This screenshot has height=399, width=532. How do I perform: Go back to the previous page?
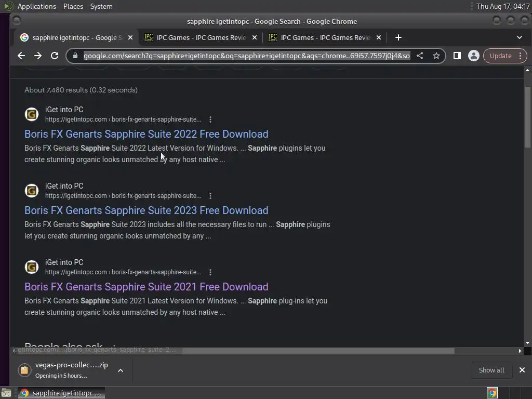coord(21,56)
